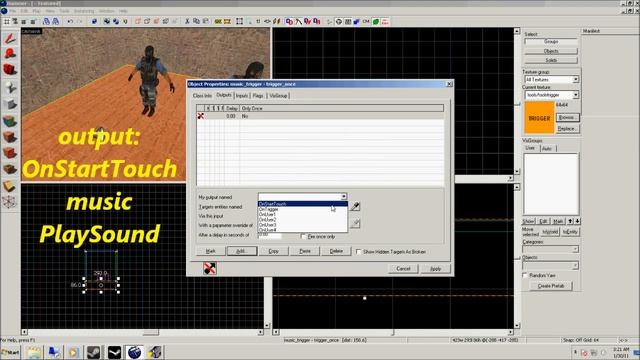Select the Vertex tool
This screenshot has width=640, height=360.
tap(10, 202)
